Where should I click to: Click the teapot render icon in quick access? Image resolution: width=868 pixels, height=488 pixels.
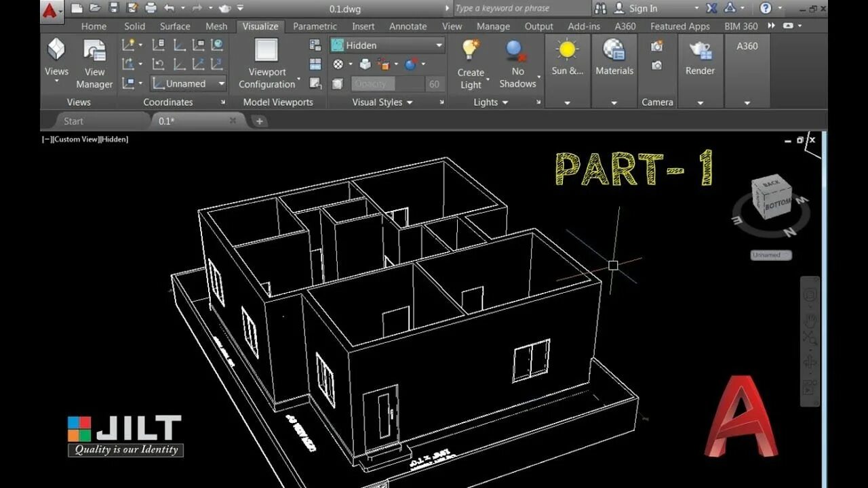pyautogui.click(x=225, y=8)
